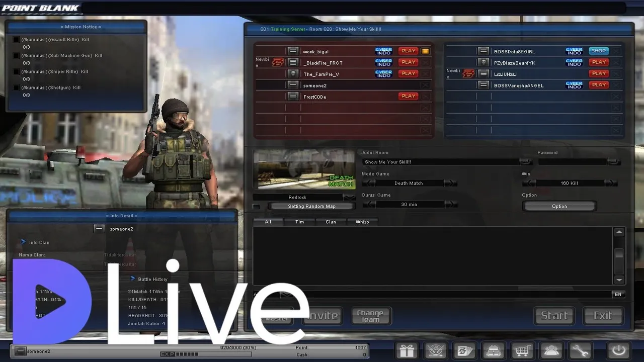Open the inventory backpack icon
Image resolution: width=644 pixels, height=362 pixels.
point(494,350)
